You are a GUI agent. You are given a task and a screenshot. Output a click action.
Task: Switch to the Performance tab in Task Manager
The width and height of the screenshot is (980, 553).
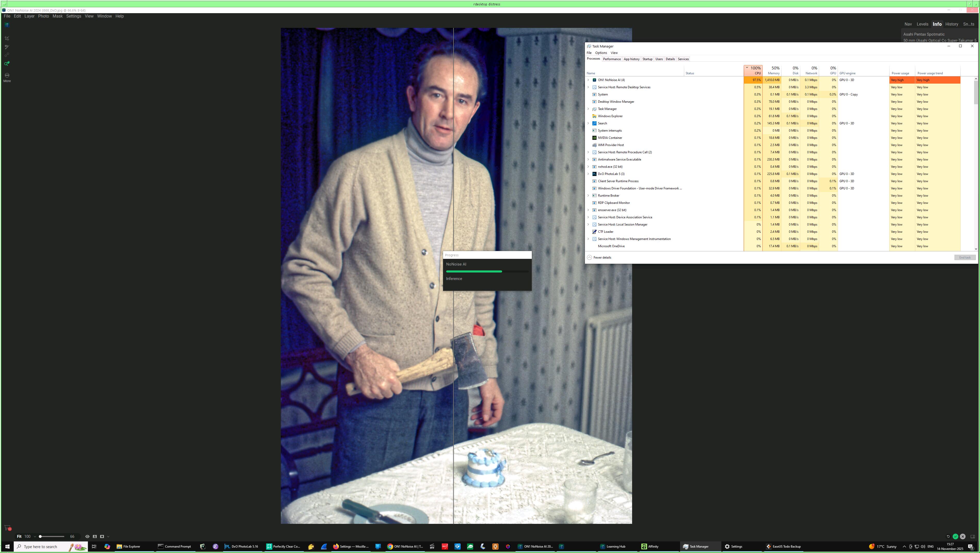[612, 59]
